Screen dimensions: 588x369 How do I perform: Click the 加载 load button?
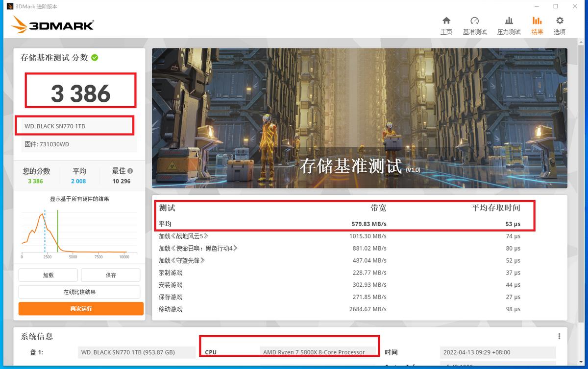[48, 275]
